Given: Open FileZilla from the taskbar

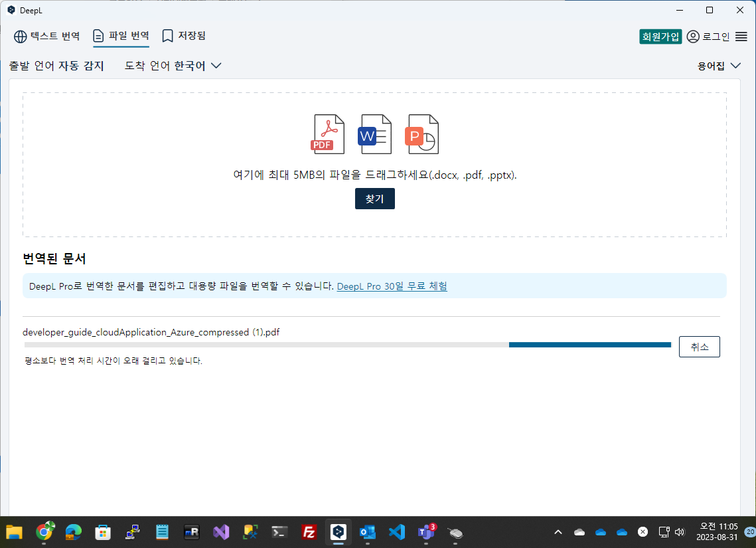Looking at the screenshot, I should 309,533.
